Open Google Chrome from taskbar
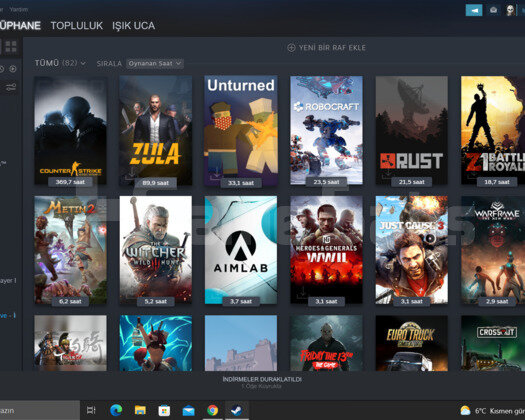The image size is (525, 420). click(x=212, y=410)
